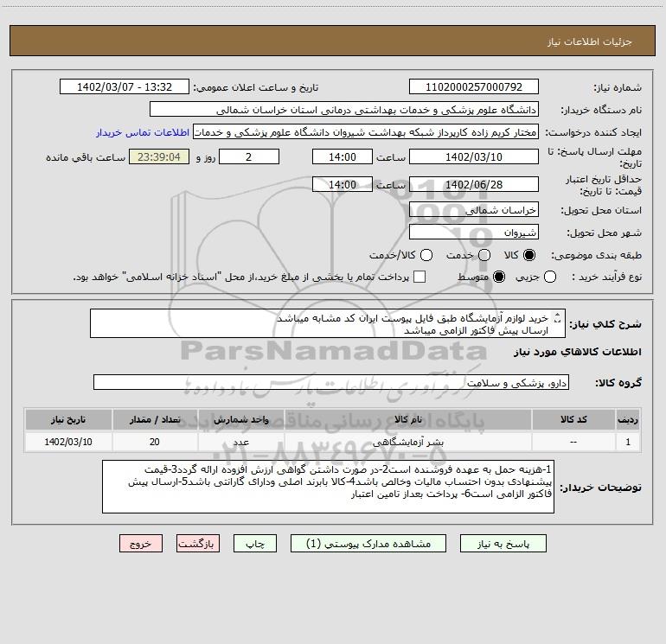Click the remaining days field showing 2
The width and height of the screenshot is (666, 644).
click(249, 157)
